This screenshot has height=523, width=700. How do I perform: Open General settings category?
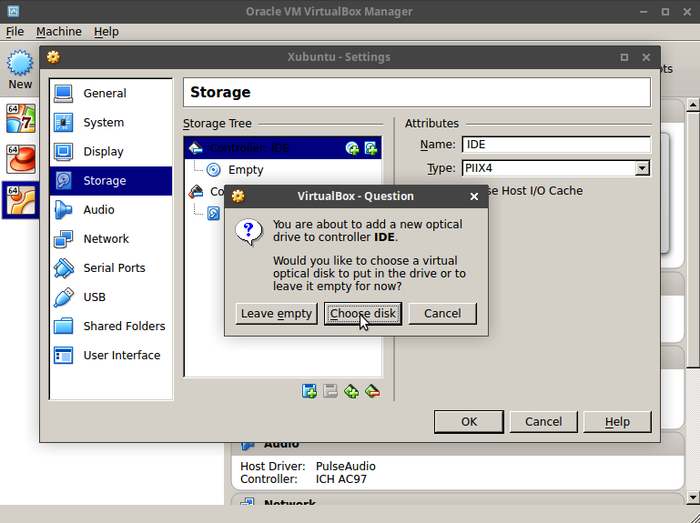[x=111, y=93]
